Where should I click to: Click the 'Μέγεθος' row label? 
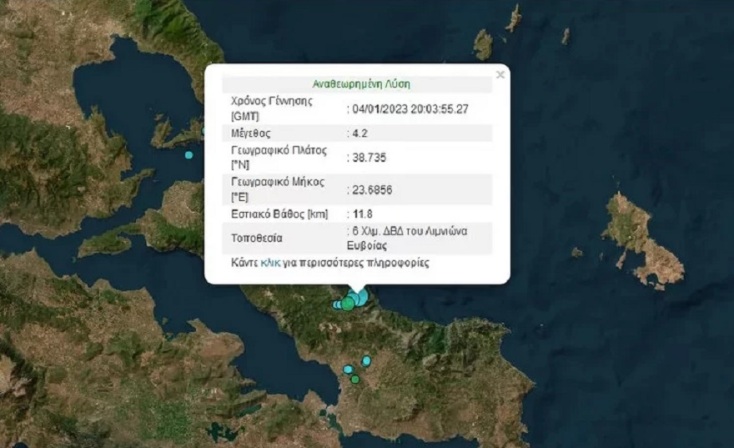pyautogui.click(x=250, y=132)
